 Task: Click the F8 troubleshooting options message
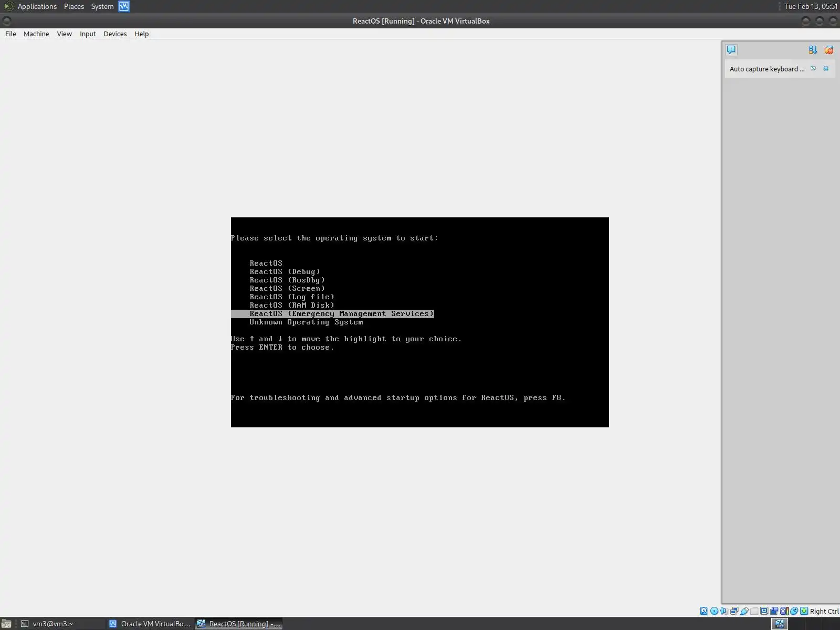398,397
